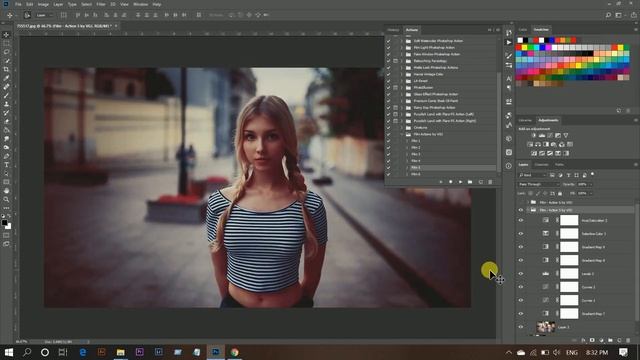Open the blend mode Pass Through dropdown

(538, 184)
